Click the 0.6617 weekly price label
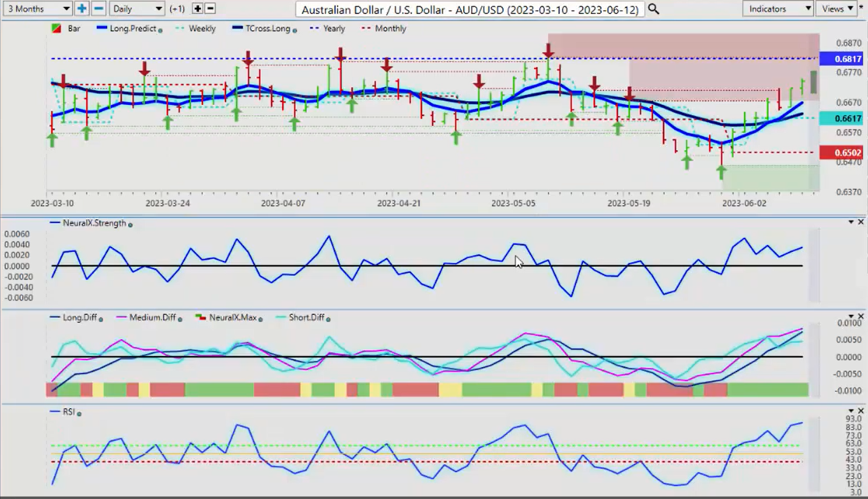Image resolution: width=868 pixels, height=499 pixels. pos(841,119)
